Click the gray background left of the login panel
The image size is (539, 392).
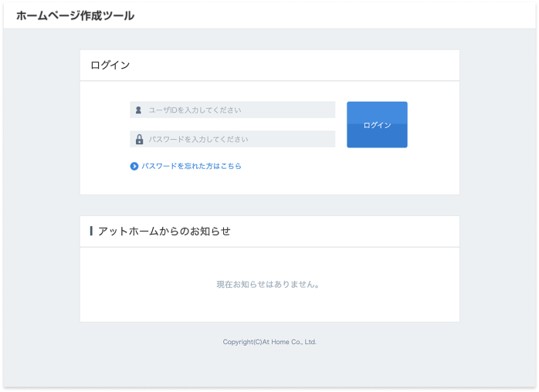click(x=40, y=123)
